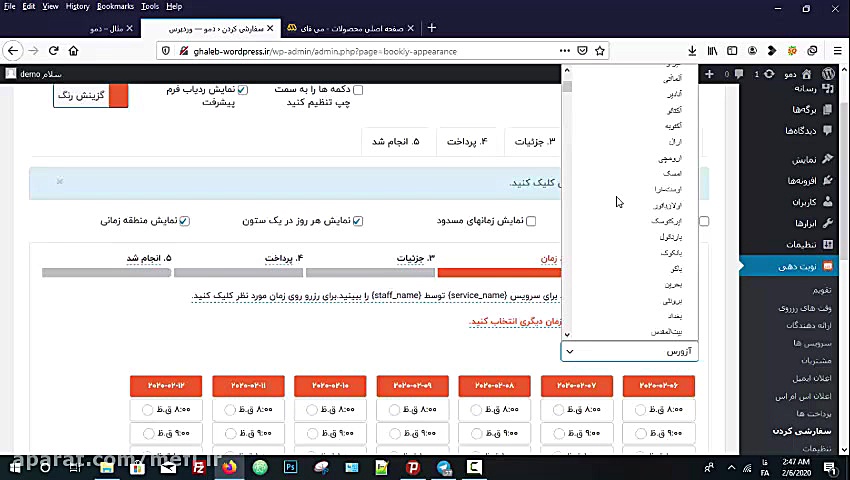Open the Firefox History menu
Image resolution: width=850 pixels, height=480 pixels.
click(x=77, y=7)
